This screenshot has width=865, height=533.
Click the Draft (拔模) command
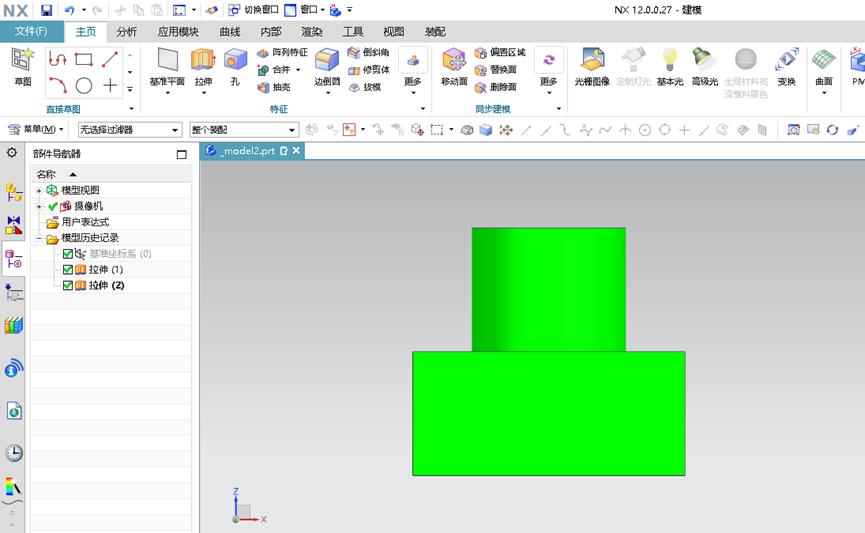pos(365,87)
